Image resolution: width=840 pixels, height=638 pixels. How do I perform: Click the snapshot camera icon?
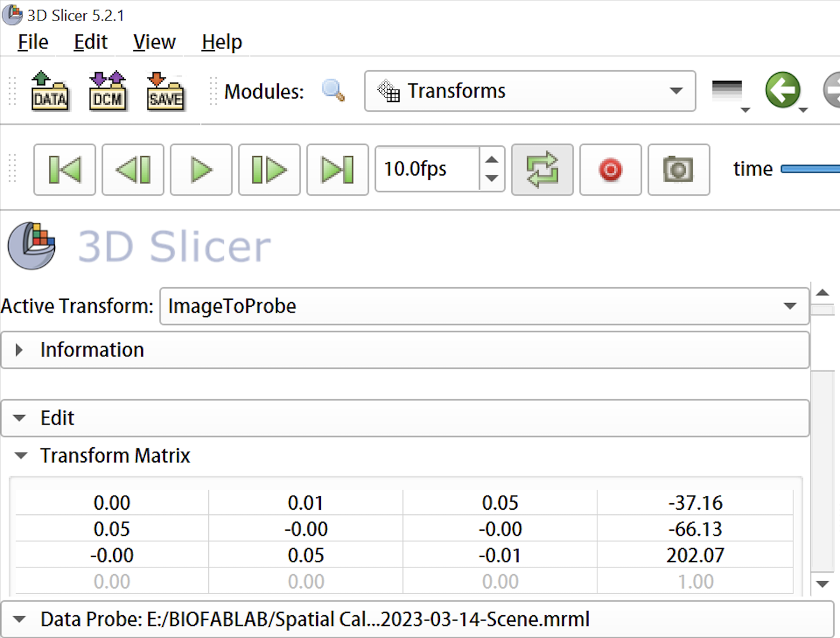point(679,170)
